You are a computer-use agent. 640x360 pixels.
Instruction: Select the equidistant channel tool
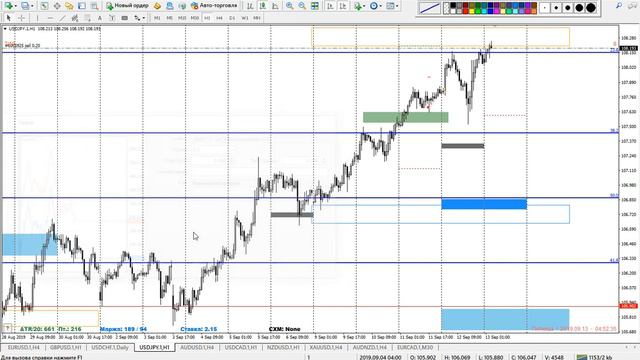point(75,18)
